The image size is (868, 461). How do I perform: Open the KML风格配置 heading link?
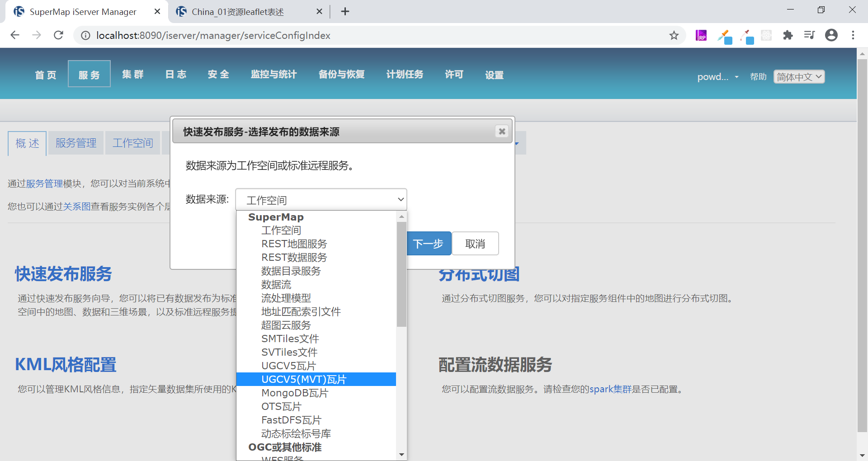tap(66, 365)
